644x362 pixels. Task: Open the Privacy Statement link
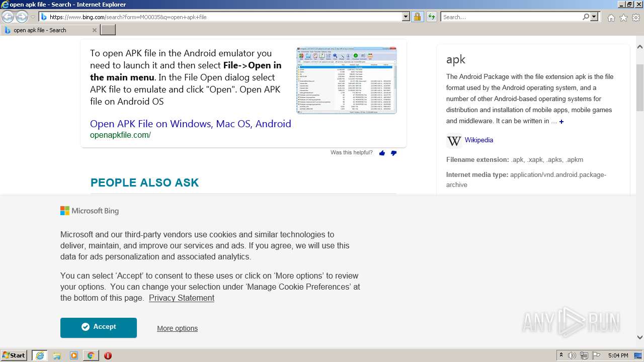coord(182,298)
